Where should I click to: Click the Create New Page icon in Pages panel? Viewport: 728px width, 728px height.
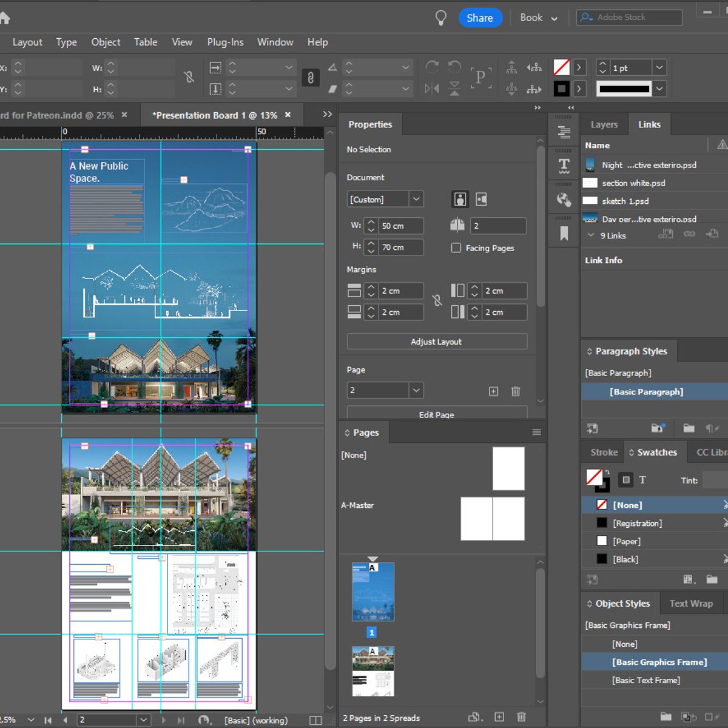[499, 717]
